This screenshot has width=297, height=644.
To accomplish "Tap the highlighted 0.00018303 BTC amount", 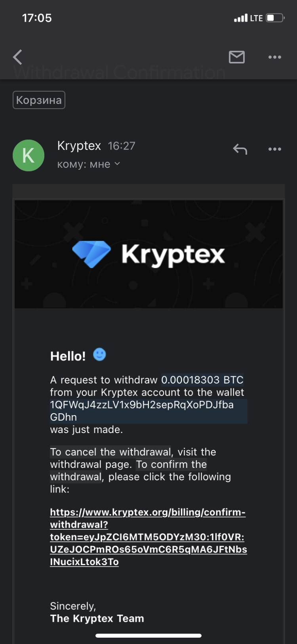I will 202,380.
